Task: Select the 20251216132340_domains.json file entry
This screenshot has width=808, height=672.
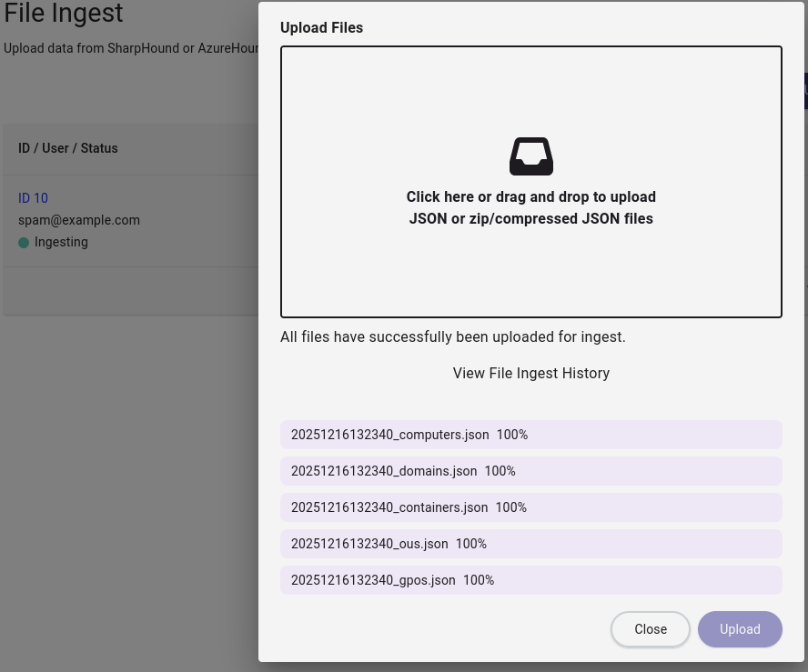Action: pyautogui.click(x=384, y=471)
